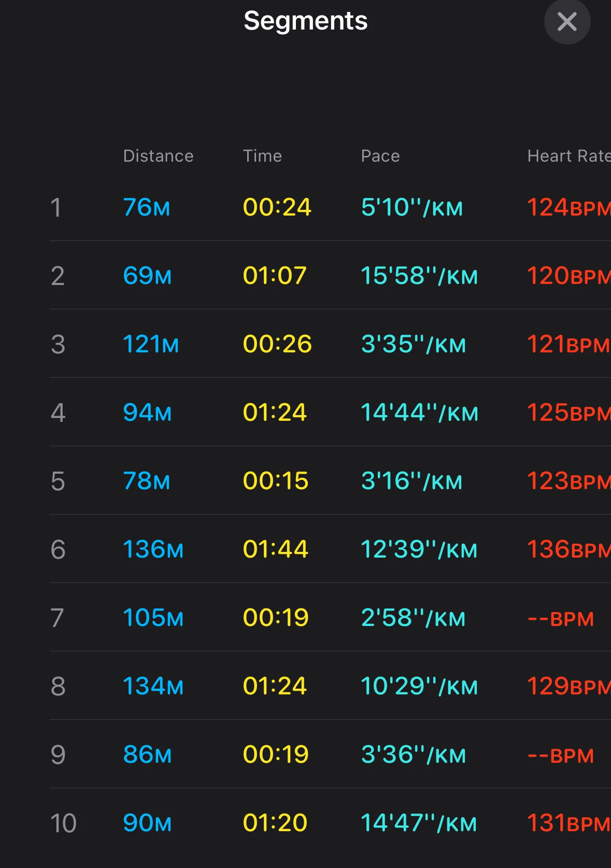This screenshot has height=868, width=611.
Task: Tap segment 9 time 00:19
Action: click(x=276, y=755)
